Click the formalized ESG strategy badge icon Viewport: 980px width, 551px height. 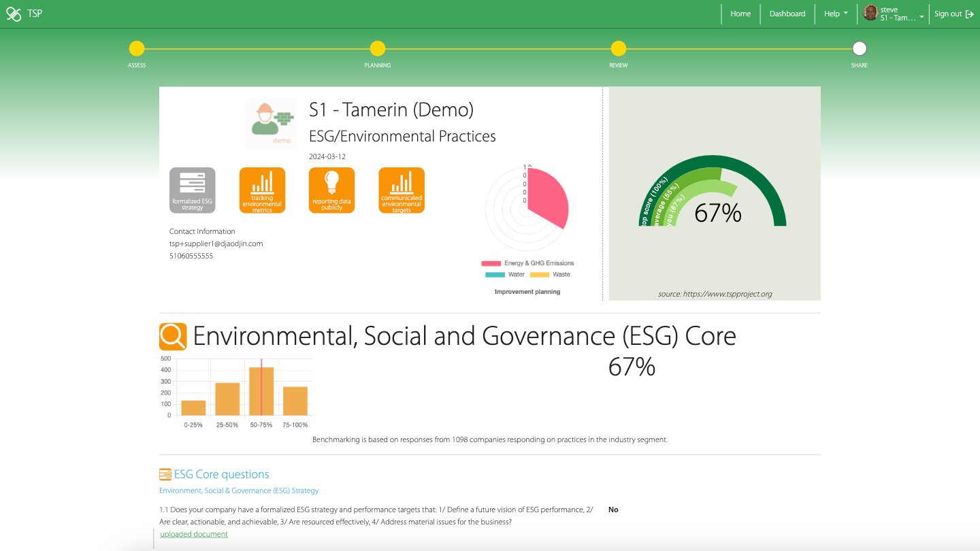(x=192, y=190)
